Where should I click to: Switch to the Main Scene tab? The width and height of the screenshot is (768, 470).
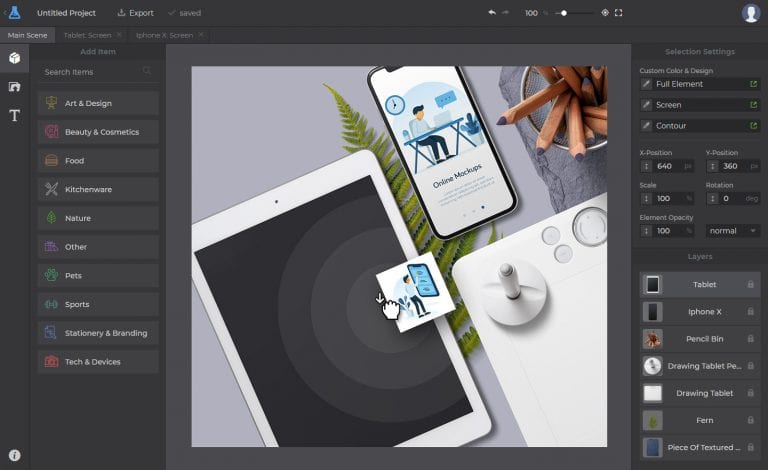point(27,35)
